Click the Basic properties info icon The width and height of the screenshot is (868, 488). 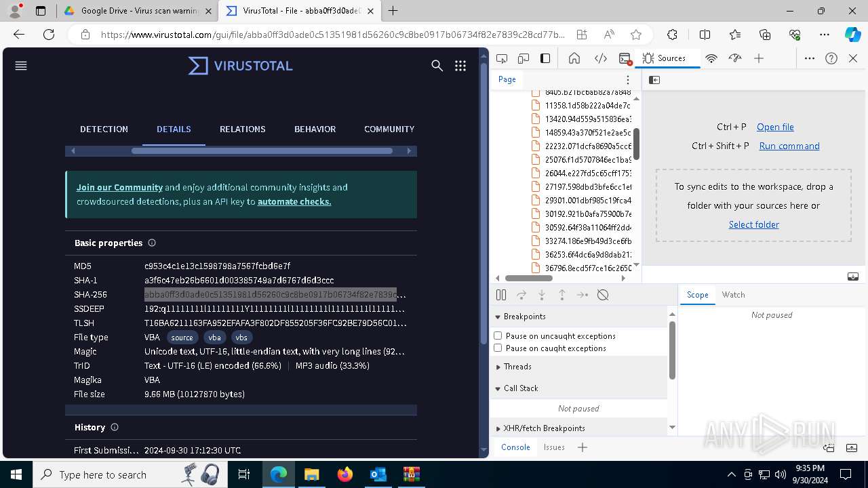tap(152, 243)
